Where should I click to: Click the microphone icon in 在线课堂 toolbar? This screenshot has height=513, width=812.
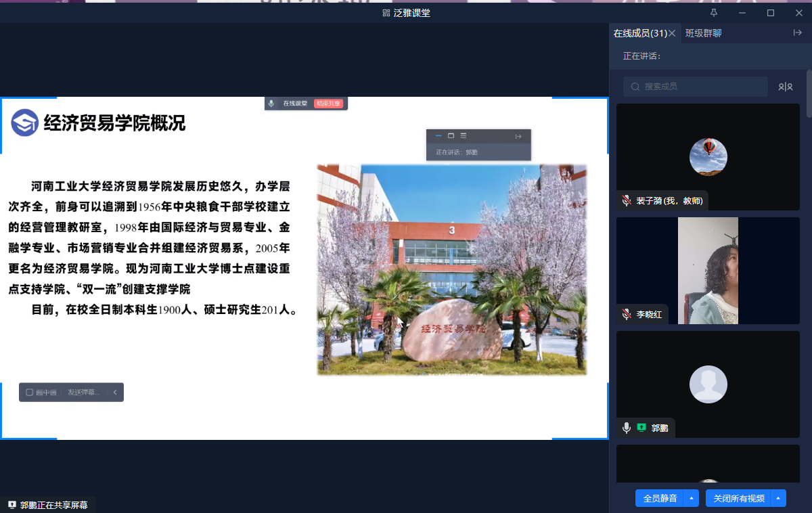pyautogui.click(x=271, y=104)
